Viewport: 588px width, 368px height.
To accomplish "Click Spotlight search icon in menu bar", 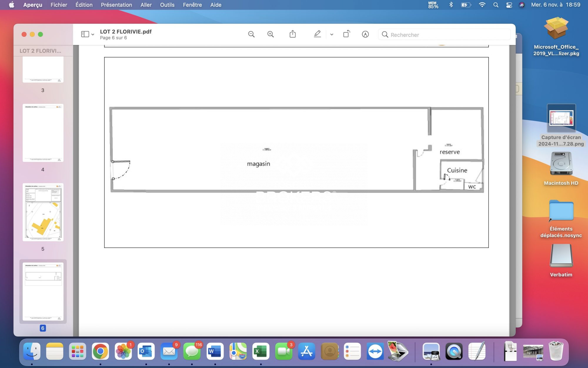I will coord(496,5).
